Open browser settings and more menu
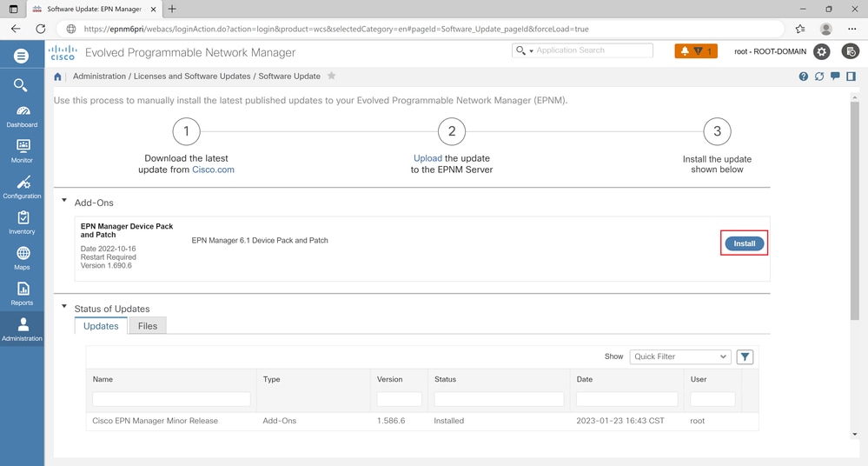 (852, 29)
